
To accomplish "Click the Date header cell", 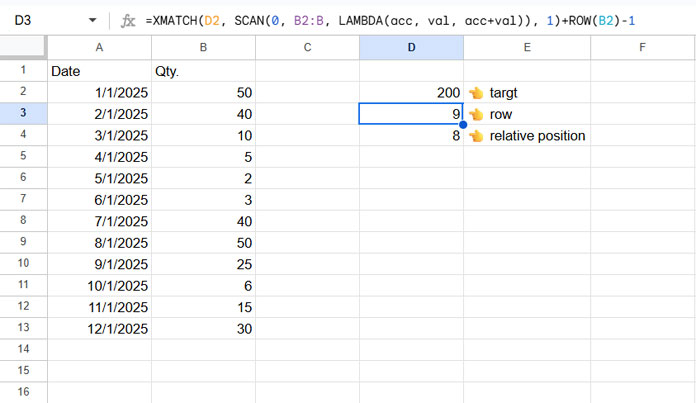I will click(x=99, y=71).
